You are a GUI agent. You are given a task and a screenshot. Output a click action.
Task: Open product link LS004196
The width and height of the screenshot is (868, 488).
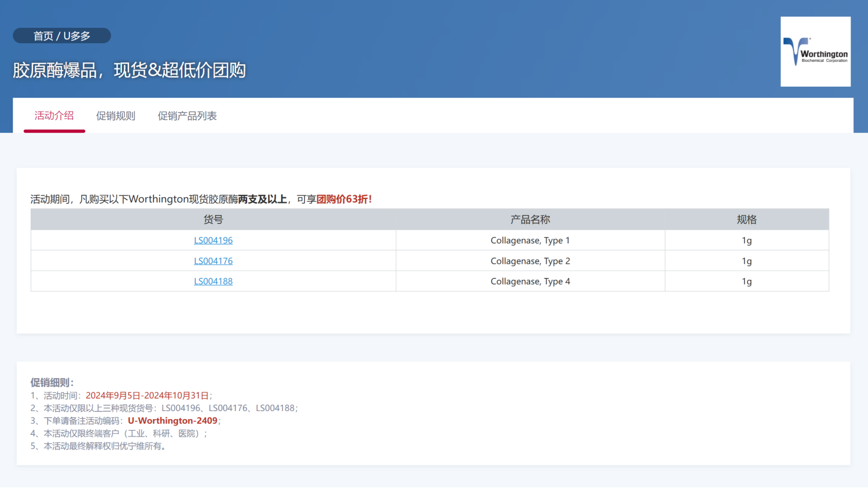(x=214, y=241)
